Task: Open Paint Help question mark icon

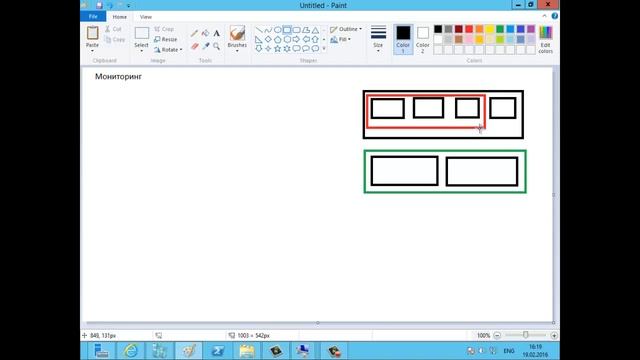Action: click(554, 16)
